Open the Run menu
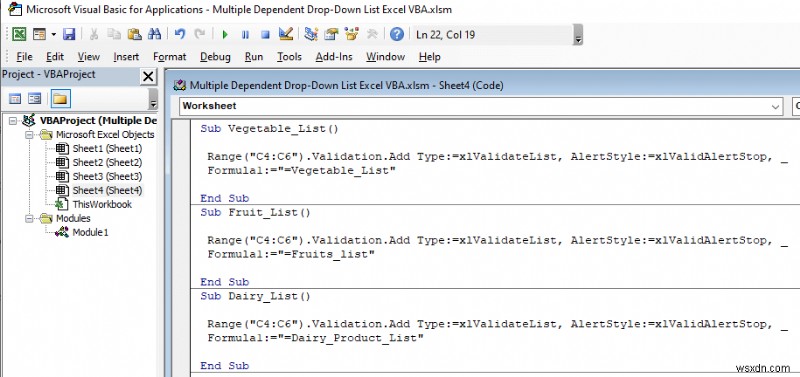The height and width of the screenshot is (377, 800). click(254, 57)
